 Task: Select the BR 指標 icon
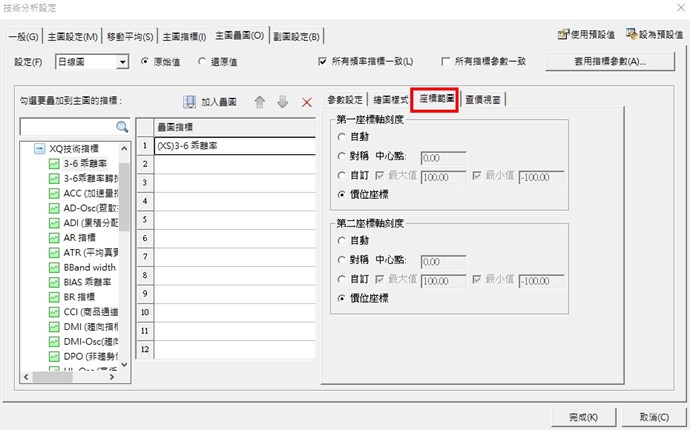click(x=54, y=298)
